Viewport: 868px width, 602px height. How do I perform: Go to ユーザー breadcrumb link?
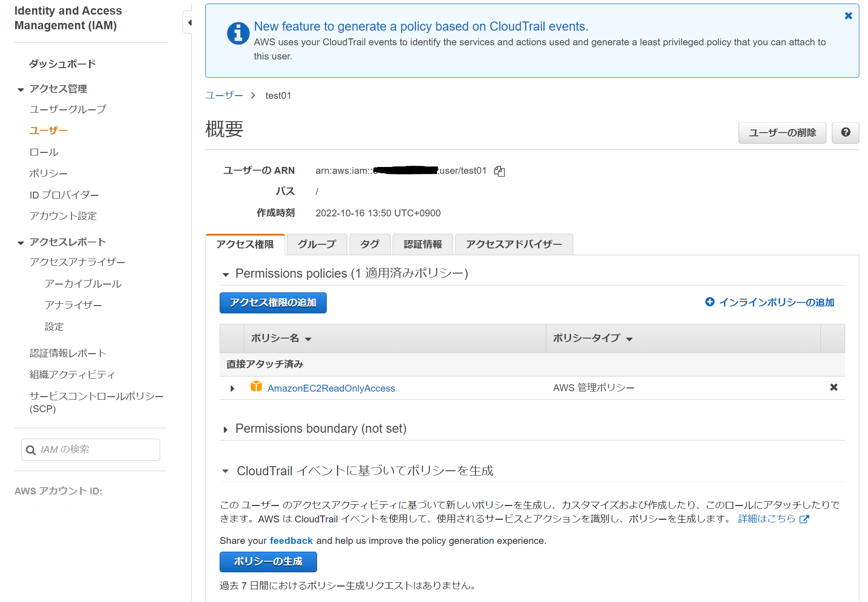pos(224,95)
